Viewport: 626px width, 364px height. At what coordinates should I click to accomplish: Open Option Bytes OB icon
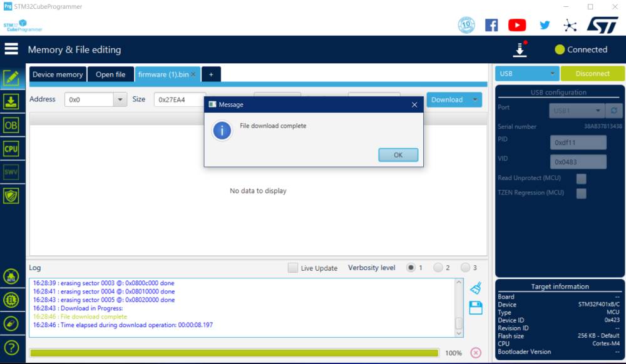tap(11, 125)
